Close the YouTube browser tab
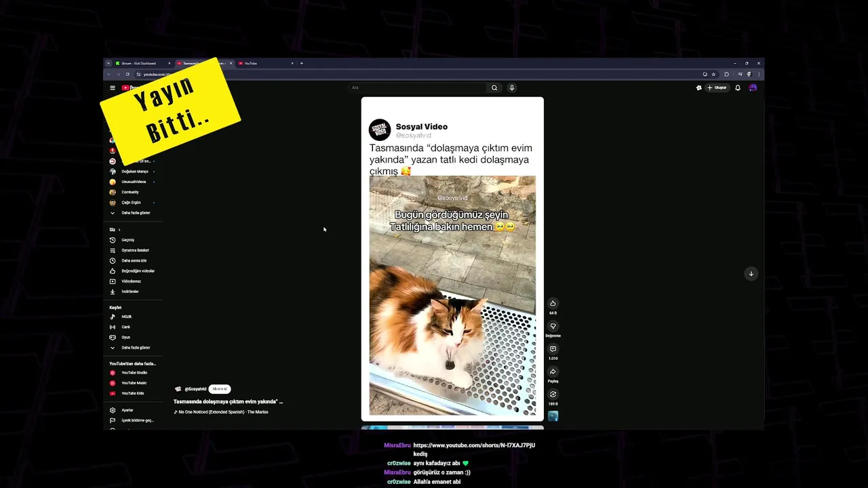Screen dimensions: 868x488 tap(292, 63)
